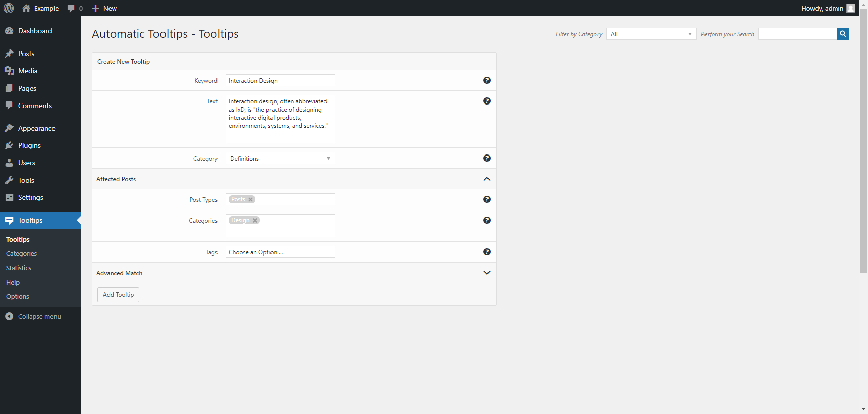Screen dimensions: 868x414
Task: Collapse the Affected Posts section
Action: coord(487,179)
